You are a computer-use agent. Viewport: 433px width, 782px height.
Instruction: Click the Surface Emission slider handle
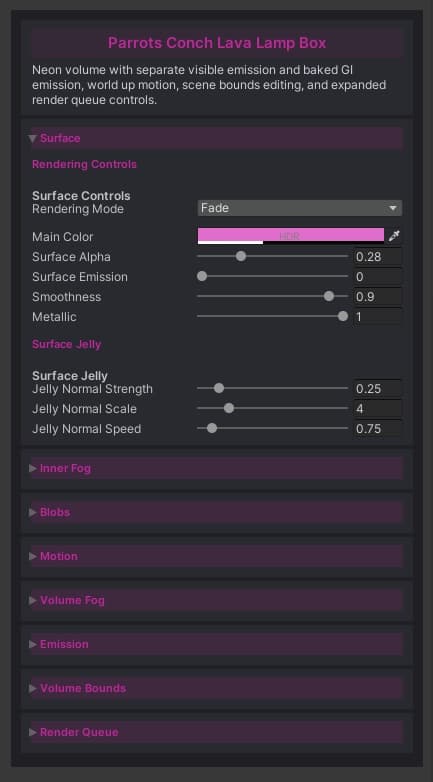tap(202, 276)
